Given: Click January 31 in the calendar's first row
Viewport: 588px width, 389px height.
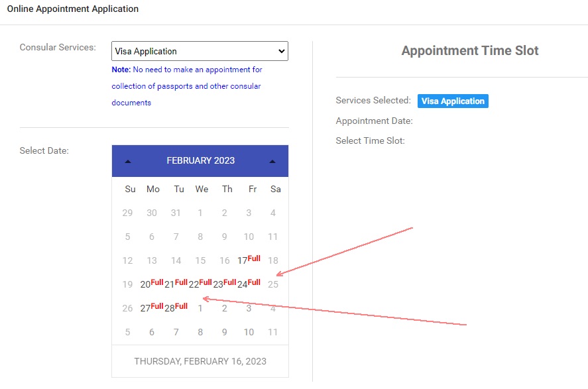Looking at the screenshot, I should [176, 213].
